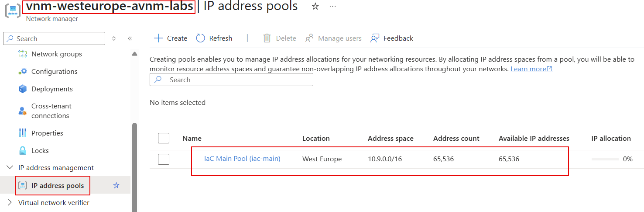Select IP address pools menu item

tap(58, 185)
